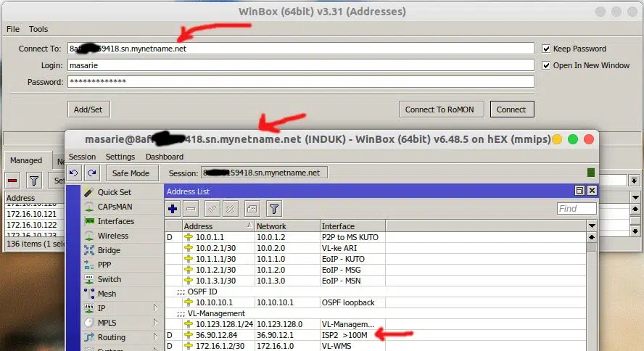Expand the IP submenu arrow
This screenshot has width=644, height=351.
click(156, 308)
